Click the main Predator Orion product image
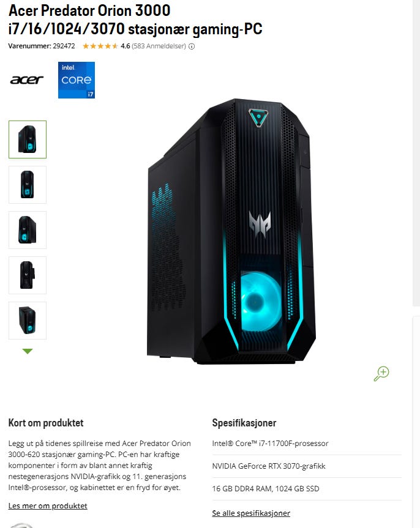 231,231
